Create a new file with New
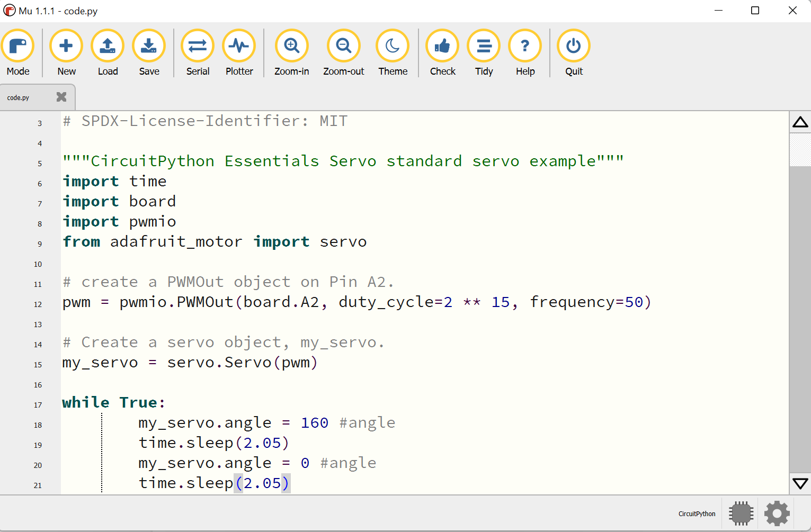The height and width of the screenshot is (532, 811). [x=66, y=46]
